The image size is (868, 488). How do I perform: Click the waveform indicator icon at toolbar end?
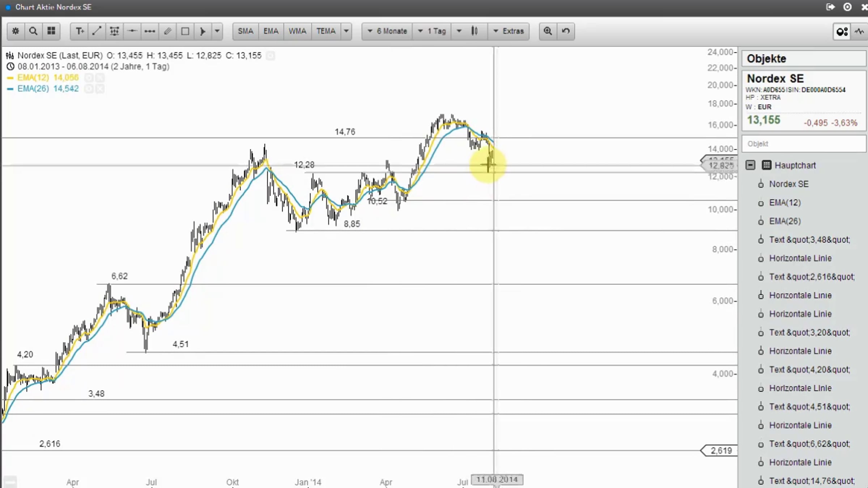860,31
